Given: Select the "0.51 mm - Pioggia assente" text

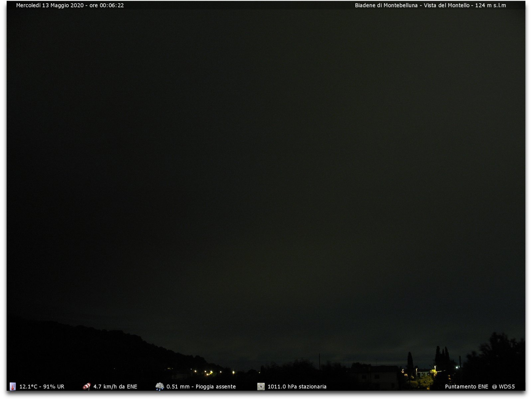Looking at the screenshot, I should pyautogui.click(x=201, y=387).
